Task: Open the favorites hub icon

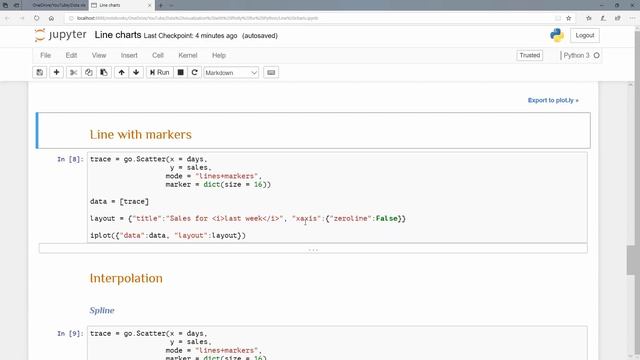Action: 589,18
